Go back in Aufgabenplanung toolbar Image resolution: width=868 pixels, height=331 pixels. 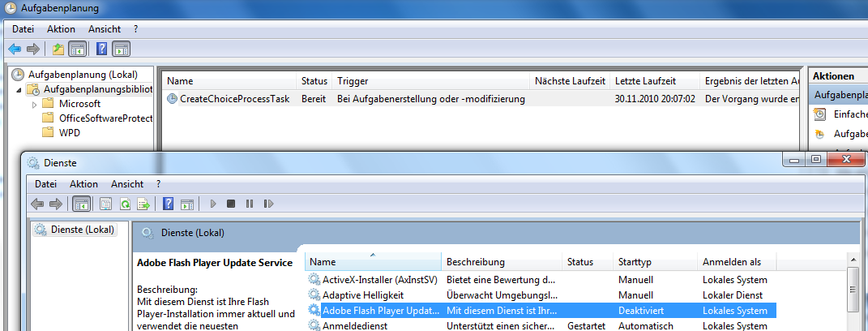15,49
